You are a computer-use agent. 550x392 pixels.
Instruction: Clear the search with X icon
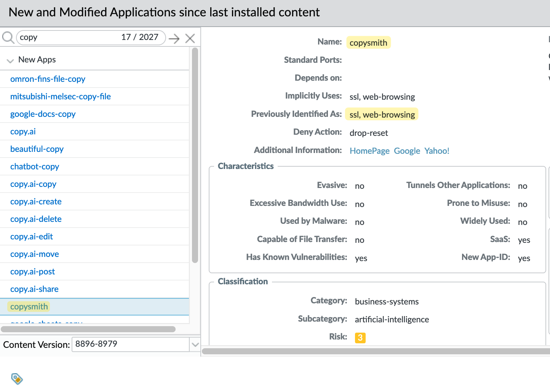click(190, 38)
